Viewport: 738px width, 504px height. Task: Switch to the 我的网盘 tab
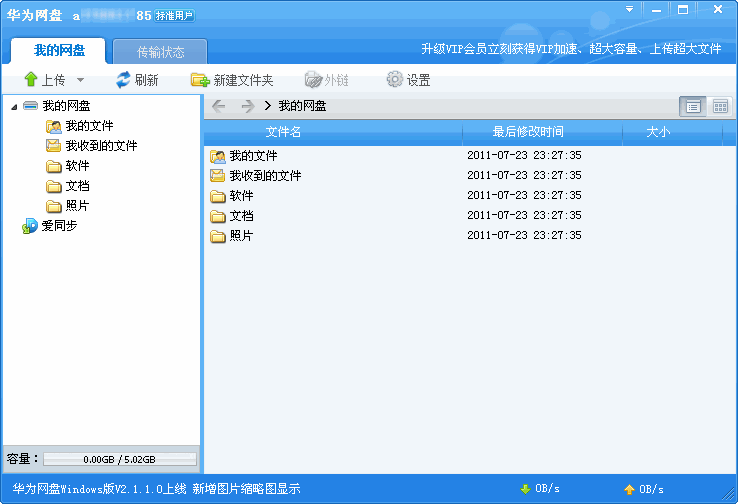point(58,51)
